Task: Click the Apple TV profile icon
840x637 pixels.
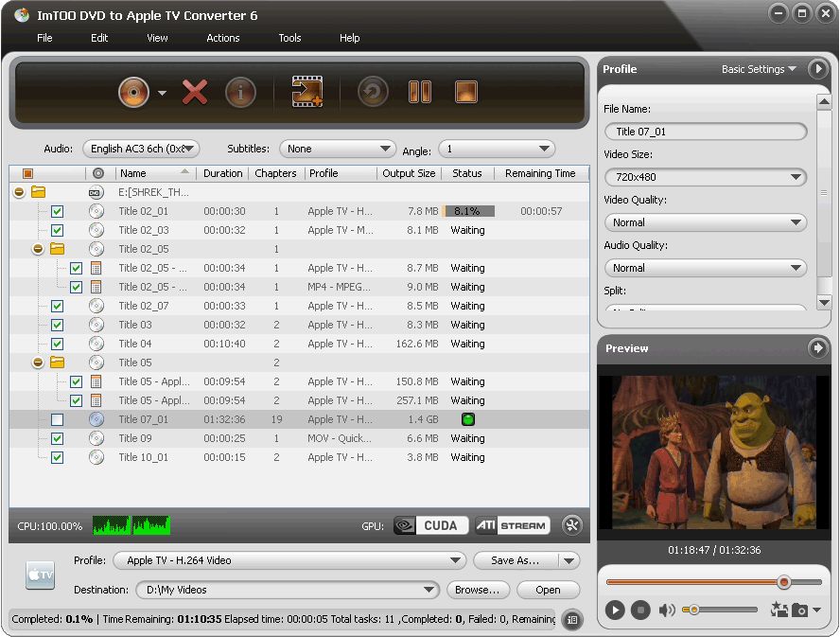Action: pyautogui.click(x=40, y=575)
